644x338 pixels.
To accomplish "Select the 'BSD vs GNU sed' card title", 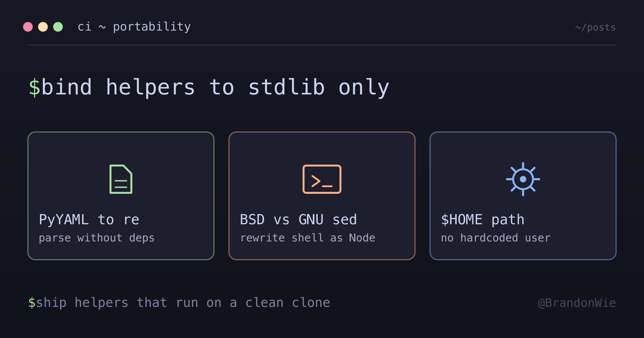I will click(x=298, y=219).
